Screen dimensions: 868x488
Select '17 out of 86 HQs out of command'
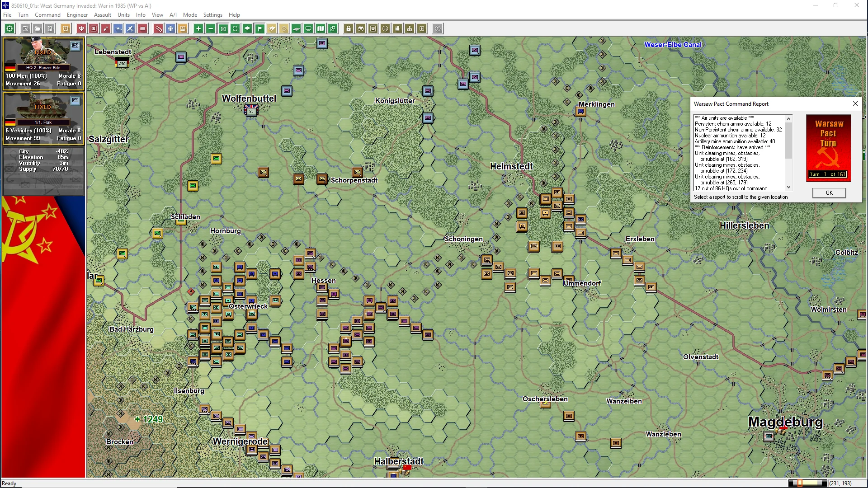(x=731, y=188)
